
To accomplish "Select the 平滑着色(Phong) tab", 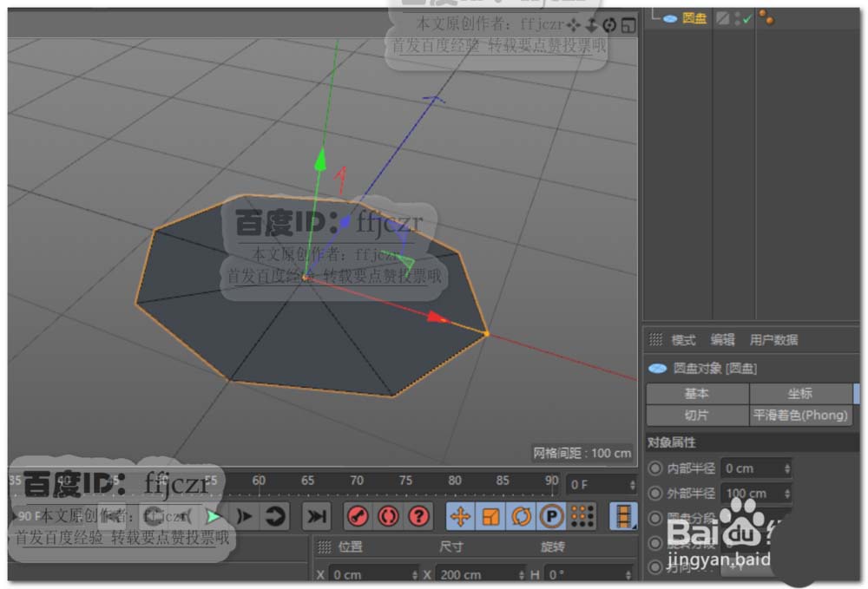I will pyautogui.click(x=799, y=416).
